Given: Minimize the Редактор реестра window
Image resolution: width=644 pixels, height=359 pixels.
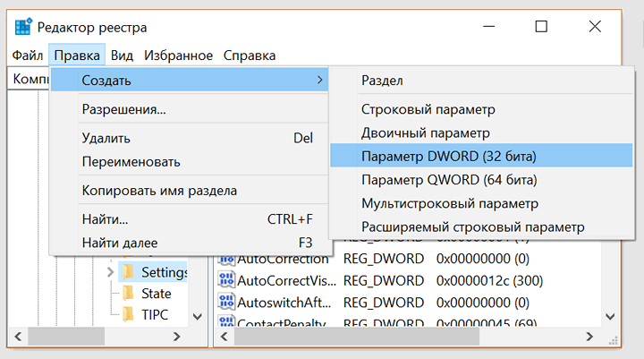Looking at the screenshot, I should tap(488, 27).
